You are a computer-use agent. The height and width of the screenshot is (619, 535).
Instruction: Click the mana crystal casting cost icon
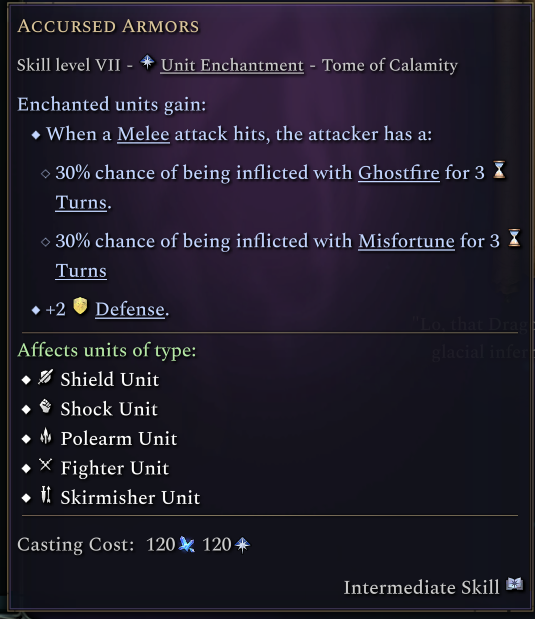[186, 544]
